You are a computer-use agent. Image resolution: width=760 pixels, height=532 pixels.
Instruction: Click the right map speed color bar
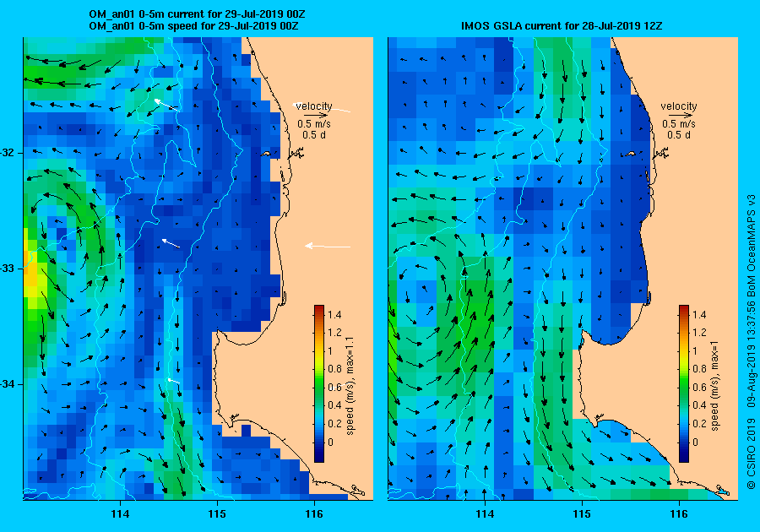click(684, 383)
